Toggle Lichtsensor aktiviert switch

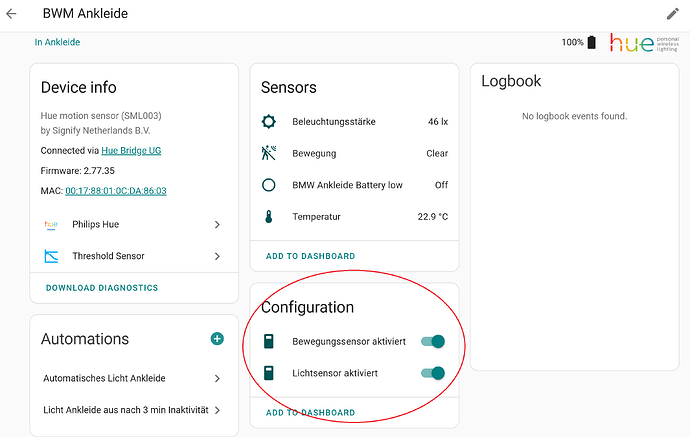click(x=433, y=373)
